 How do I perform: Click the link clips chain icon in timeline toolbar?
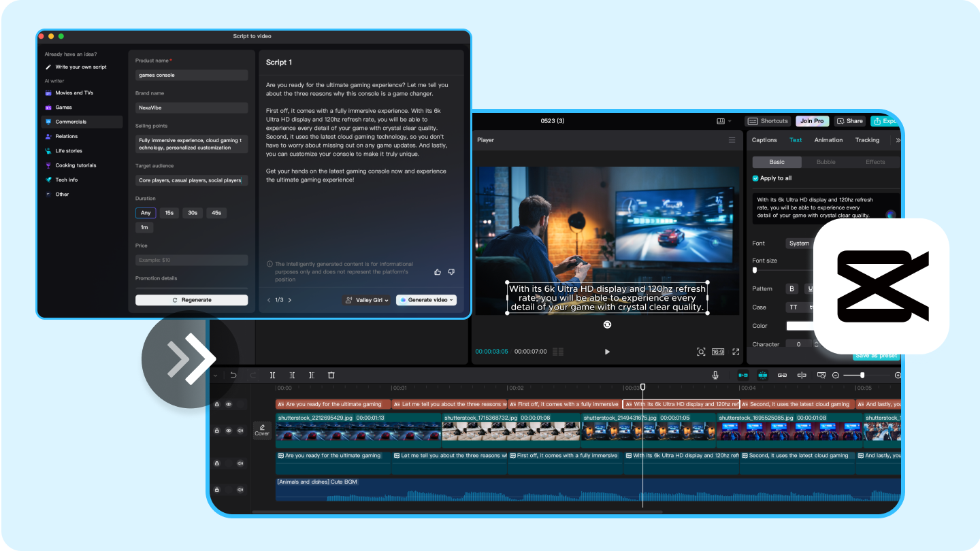click(782, 375)
